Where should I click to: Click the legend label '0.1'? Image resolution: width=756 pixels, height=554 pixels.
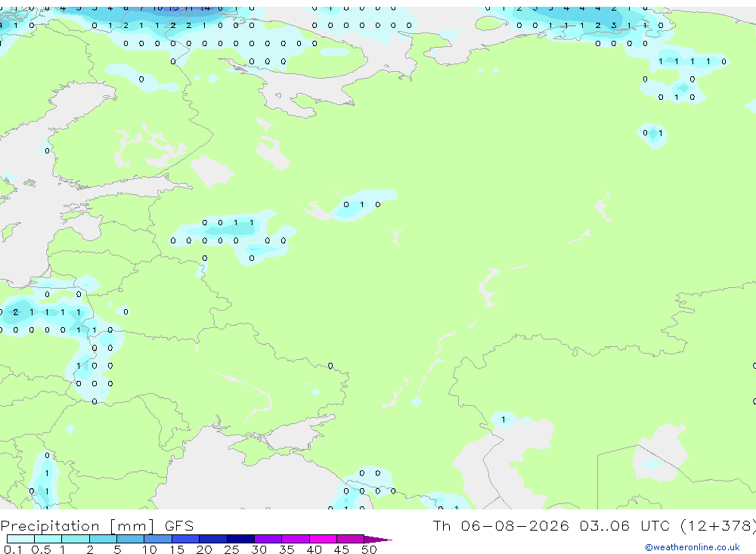click(13, 549)
